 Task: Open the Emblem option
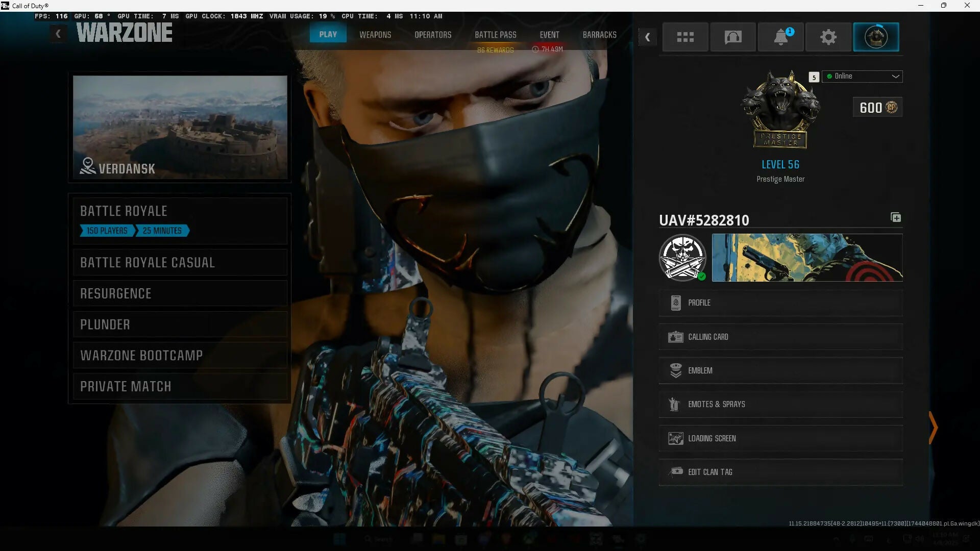[x=780, y=370]
